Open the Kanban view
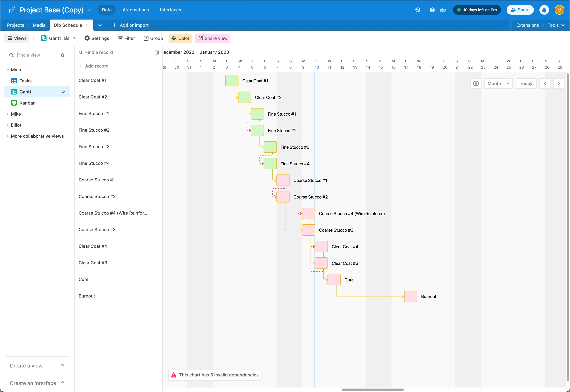The width and height of the screenshot is (570, 392). (27, 103)
